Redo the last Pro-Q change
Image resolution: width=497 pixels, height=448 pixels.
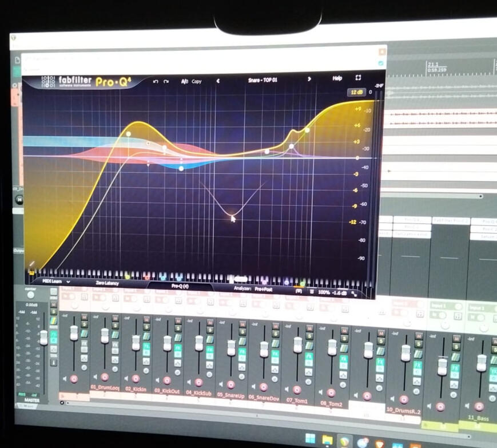tap(166, 81)
